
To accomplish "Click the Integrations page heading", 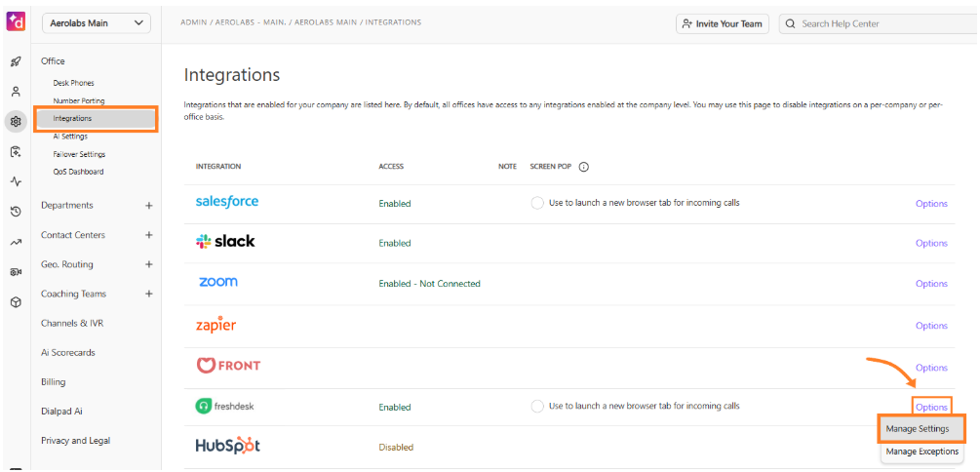I will tap(232, 76).
